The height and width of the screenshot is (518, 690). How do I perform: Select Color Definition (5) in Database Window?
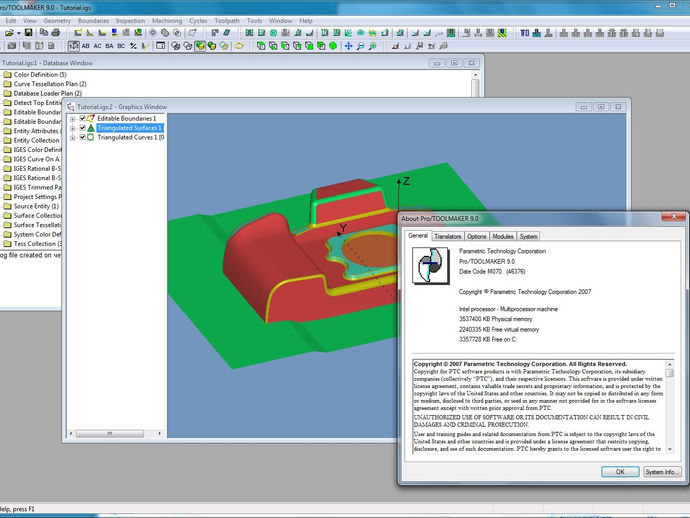pos(40,74)
